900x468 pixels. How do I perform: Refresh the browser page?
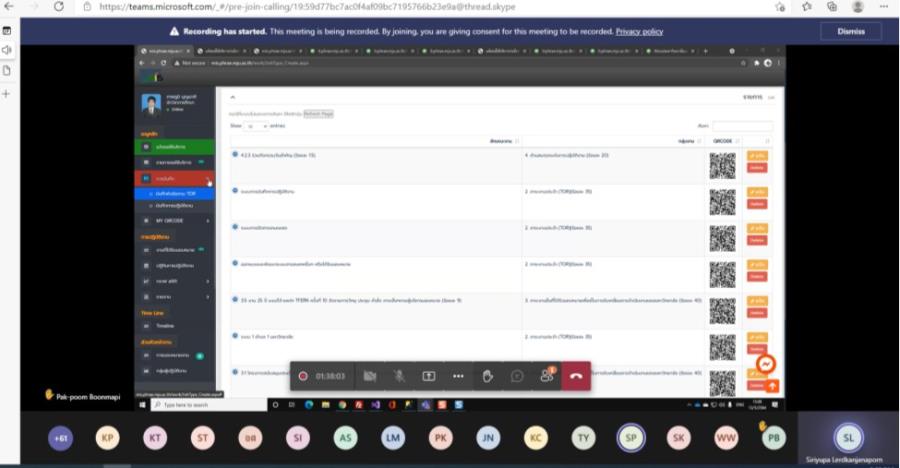58,7
